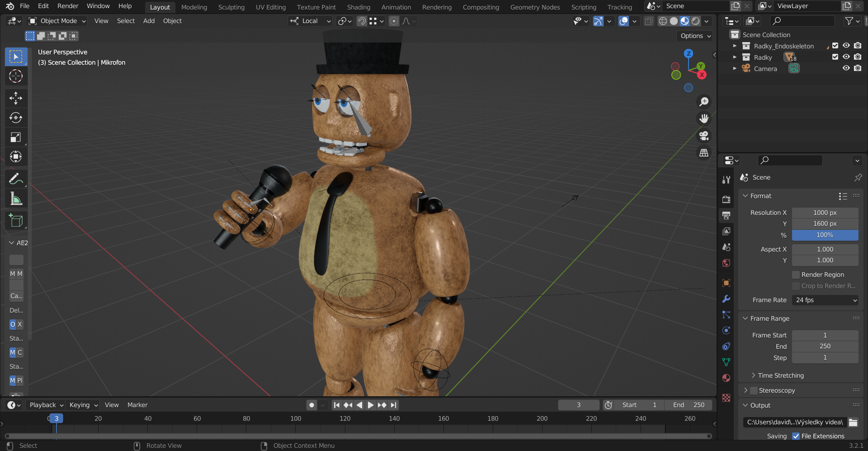
Task: Open the Annotate tool
Action: pos(16,179)
